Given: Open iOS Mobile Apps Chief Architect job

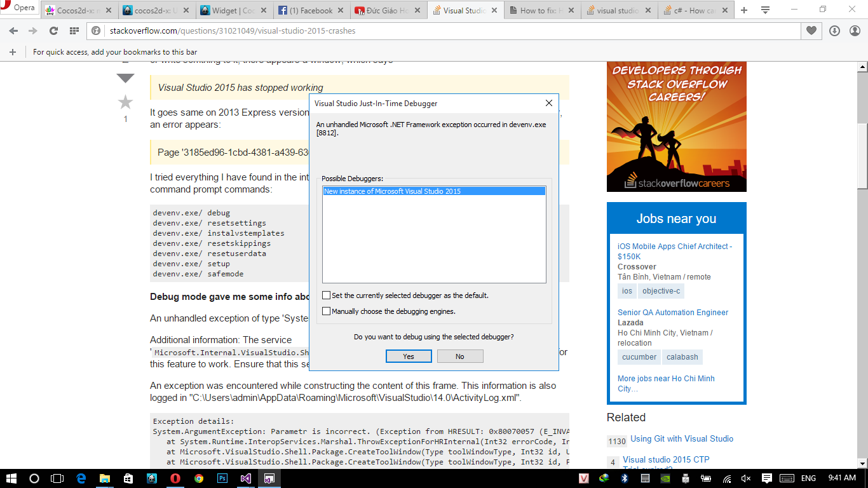Looking at the screenshot, I should tap(675, 252).
